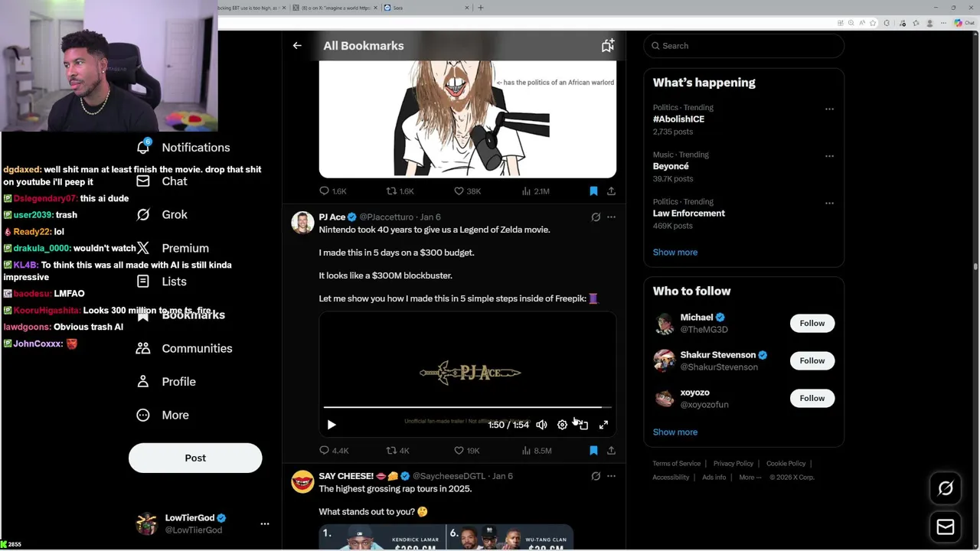Open SAY CHEESE profile avatar
The height and width of the screenshot is (551, 980).
pos(302,482)
